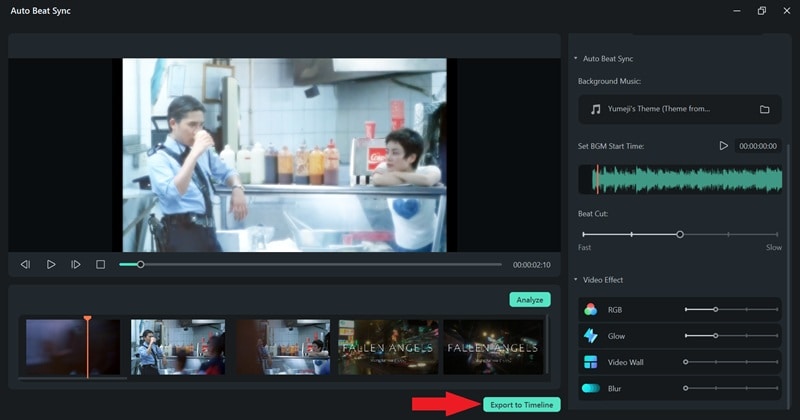The image size is (800, 420).
Task: Adjust the Glow intensity slider
Action: pyautogui.click(x=731, y=336)
